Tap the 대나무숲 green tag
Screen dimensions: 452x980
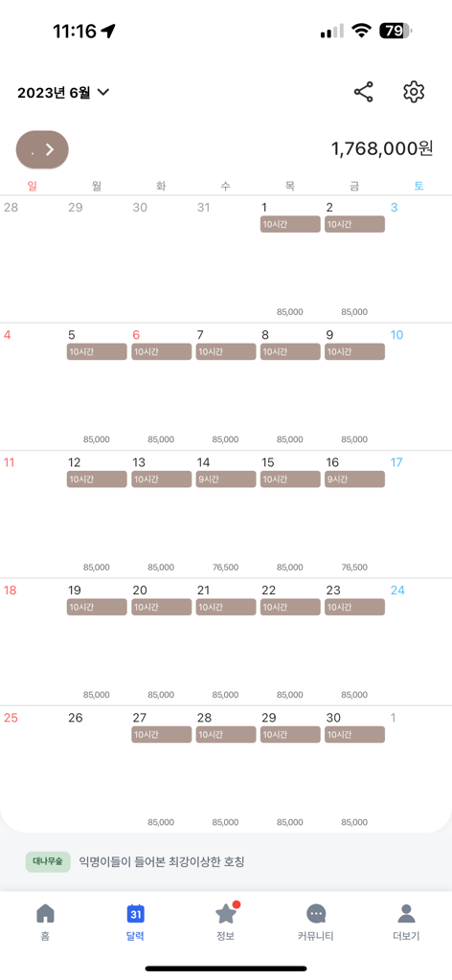(48, 862)
